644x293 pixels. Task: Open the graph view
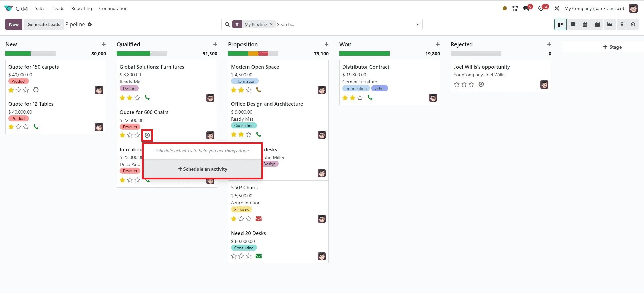coord(610,24)
